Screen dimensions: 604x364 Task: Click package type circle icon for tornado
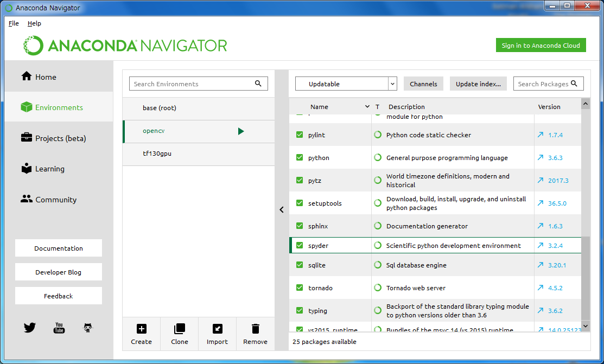[x=378, y=288]
